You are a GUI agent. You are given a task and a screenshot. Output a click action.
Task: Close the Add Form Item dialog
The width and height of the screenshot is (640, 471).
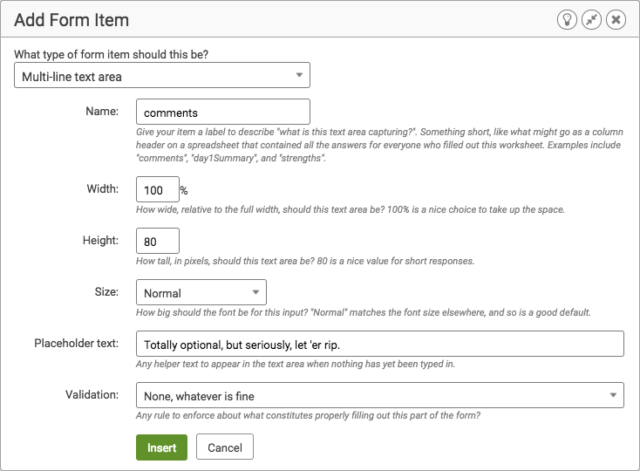(x=616, y=20)
